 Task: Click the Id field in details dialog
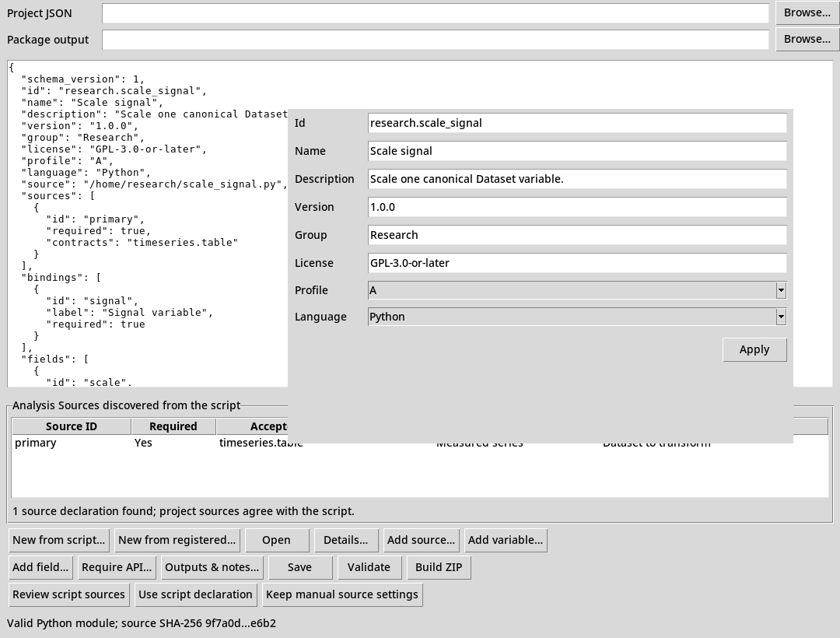point(577,123)
